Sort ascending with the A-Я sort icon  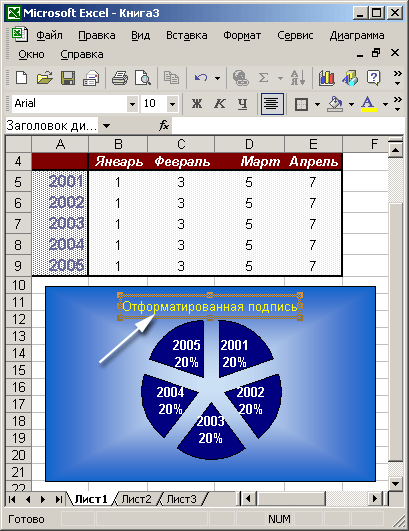(298, 78)
